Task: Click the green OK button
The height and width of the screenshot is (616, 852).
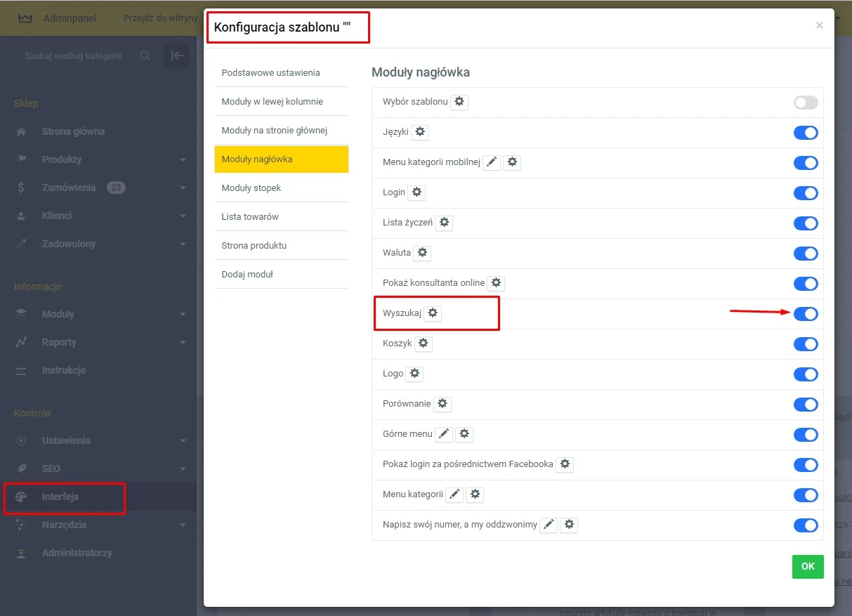Action: point(807,566)
